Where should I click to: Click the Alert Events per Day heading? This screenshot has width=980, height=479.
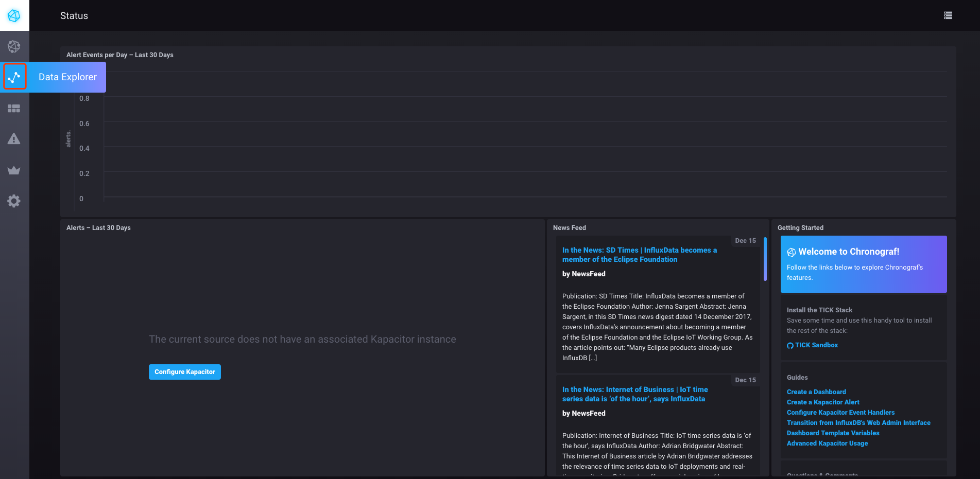[120, 55]
